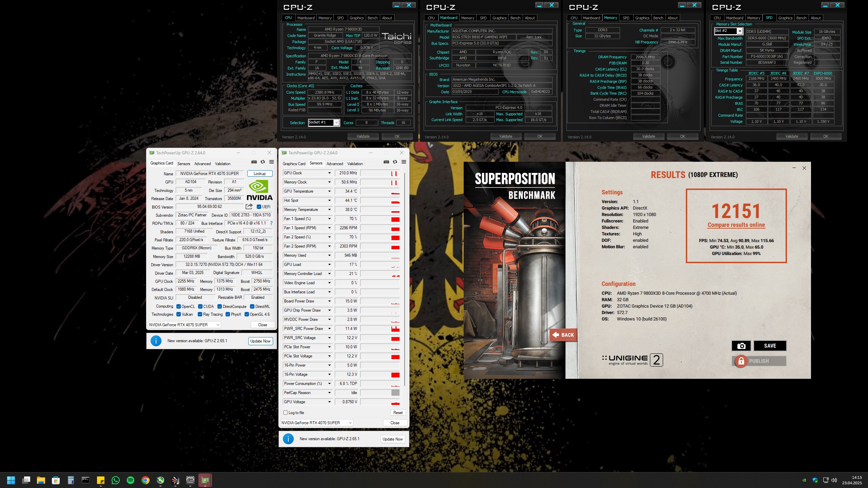Enable Log to file checkbox

tap(286, 413)
